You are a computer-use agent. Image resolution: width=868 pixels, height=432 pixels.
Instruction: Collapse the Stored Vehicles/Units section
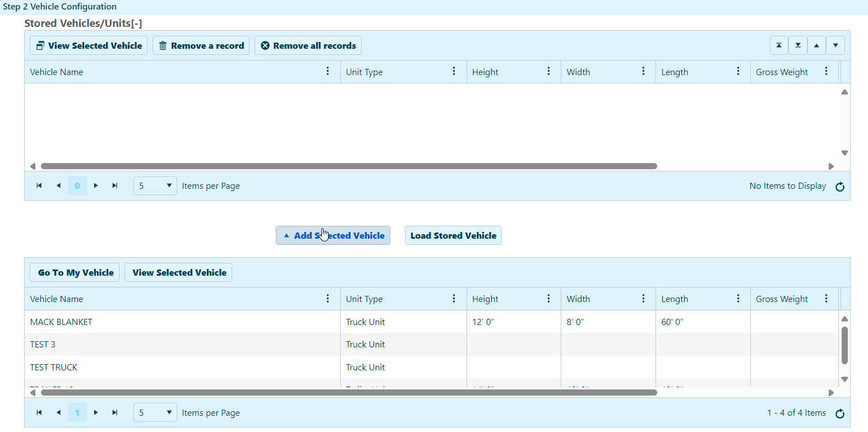coord(136,24)
